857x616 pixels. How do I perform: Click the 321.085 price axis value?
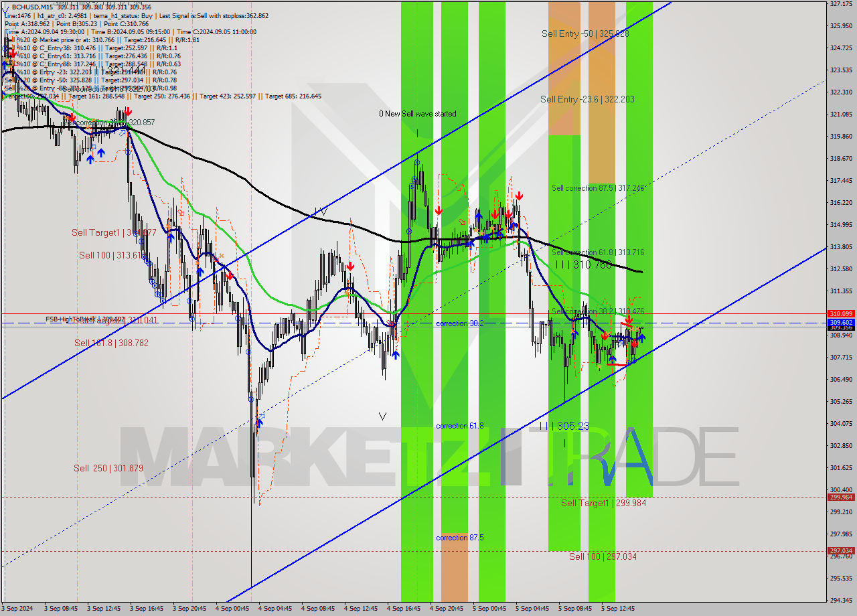[841, 114]
